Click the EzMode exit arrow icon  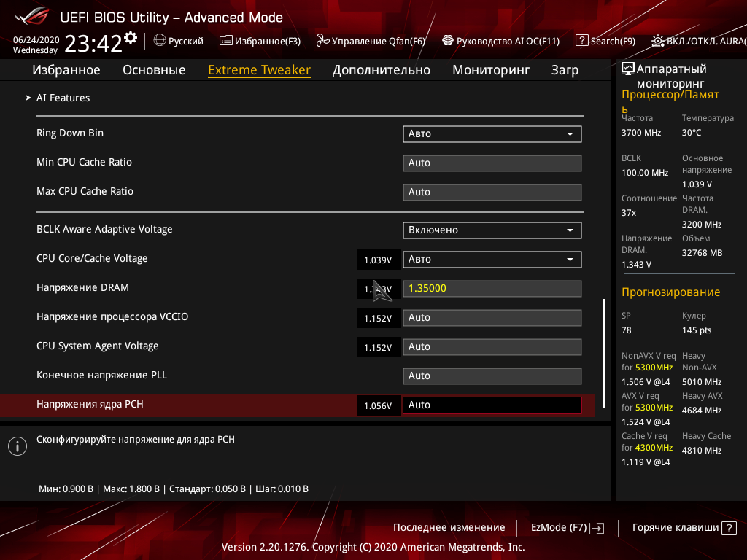tap(597, 528)
